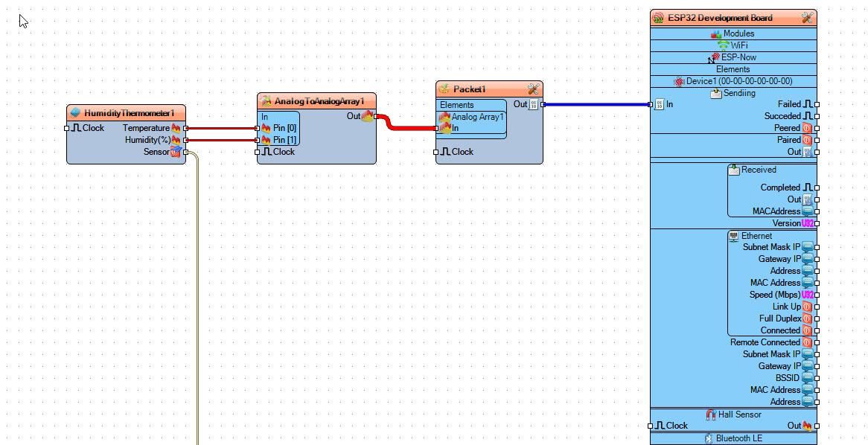Click the Bluetooth LE icon
This screenshot has width=868, height=445.
click(709, 438)
